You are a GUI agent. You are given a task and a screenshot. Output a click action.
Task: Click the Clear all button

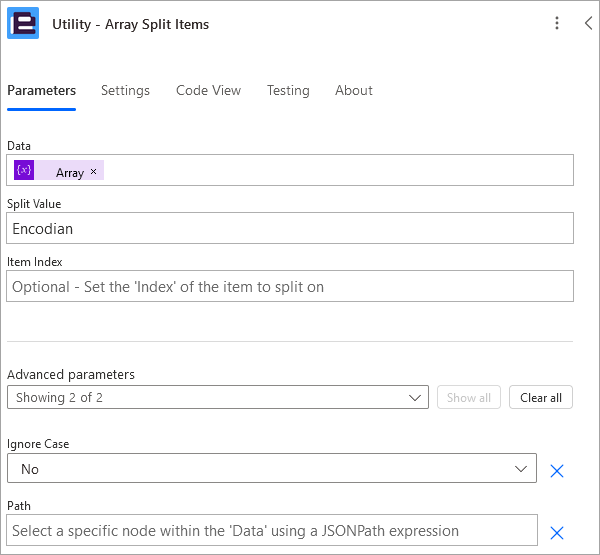[x=541, y=397]
